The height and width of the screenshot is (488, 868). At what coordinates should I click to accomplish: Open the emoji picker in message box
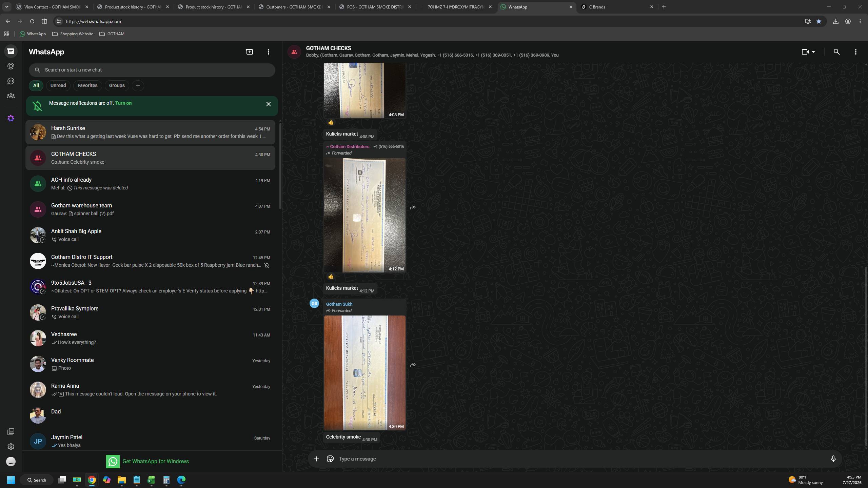coord(330,459)
